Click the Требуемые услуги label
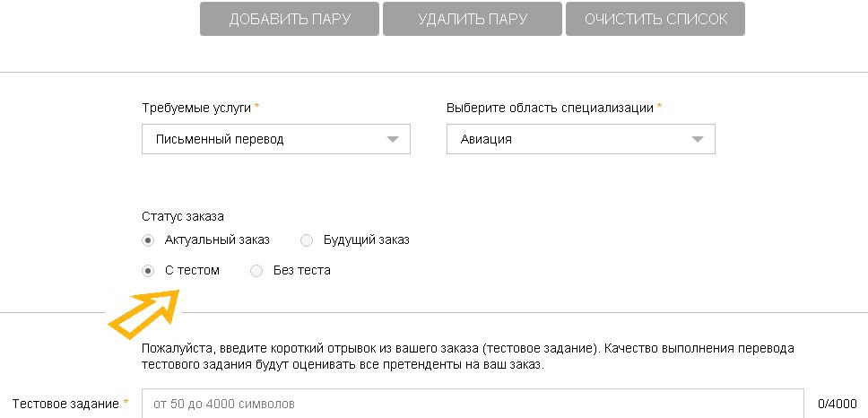 pos(196,108)
